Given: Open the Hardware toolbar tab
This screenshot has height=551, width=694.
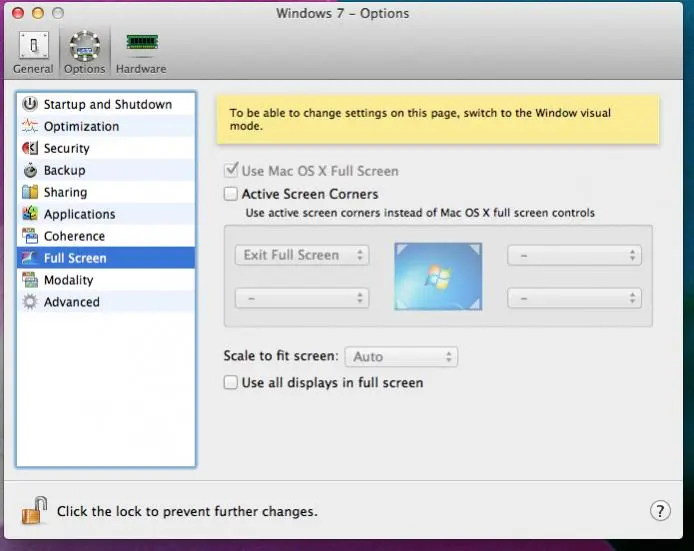Looking at the screenshot, I should coord(140,51).
